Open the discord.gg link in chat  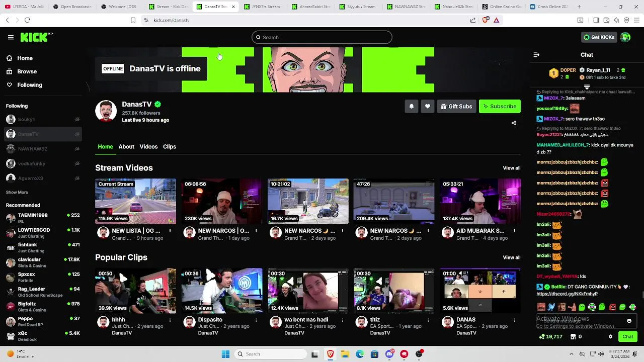click(567, 294)
